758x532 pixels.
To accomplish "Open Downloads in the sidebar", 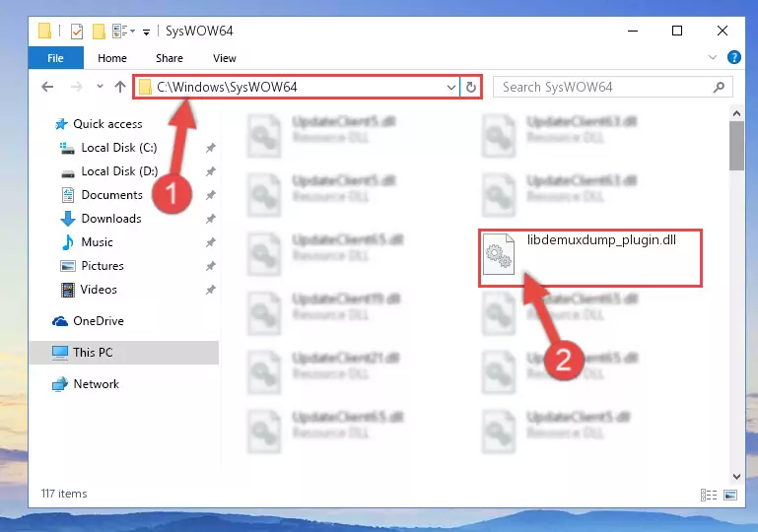I will click(111, 219).
